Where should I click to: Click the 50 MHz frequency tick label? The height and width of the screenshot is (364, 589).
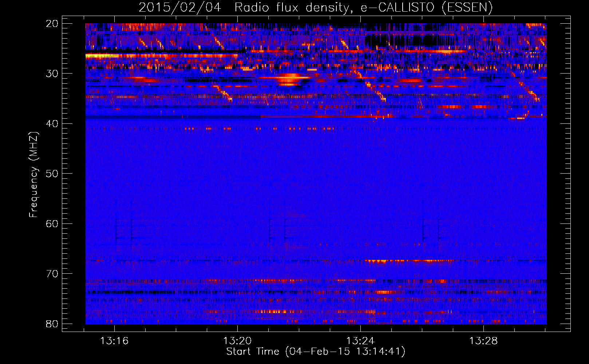point(52,174)
